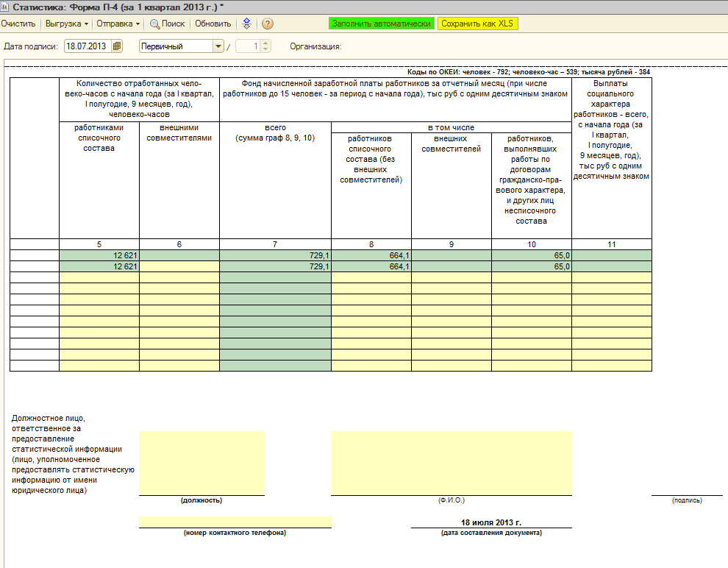Screen dimensions: 728x568
Task: Click the 'Коды по ОКЕИ' line above table
Action: [529, 72]
